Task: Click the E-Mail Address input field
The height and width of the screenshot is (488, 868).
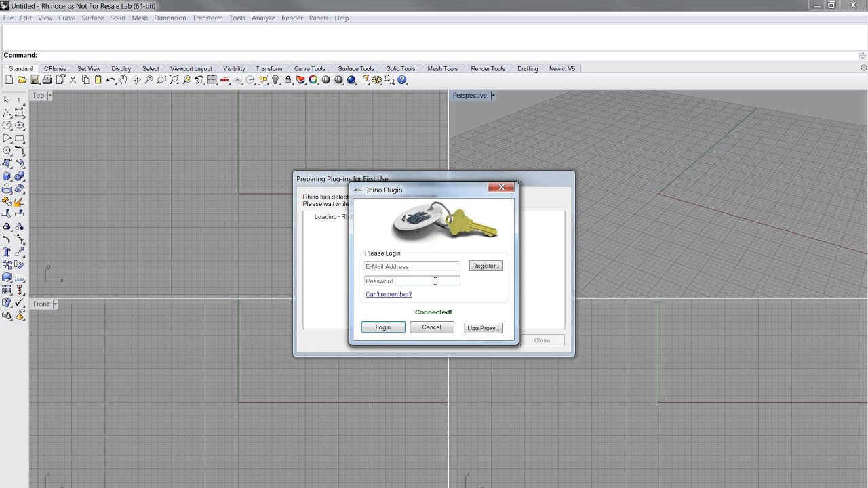Action: click(412, 266)
